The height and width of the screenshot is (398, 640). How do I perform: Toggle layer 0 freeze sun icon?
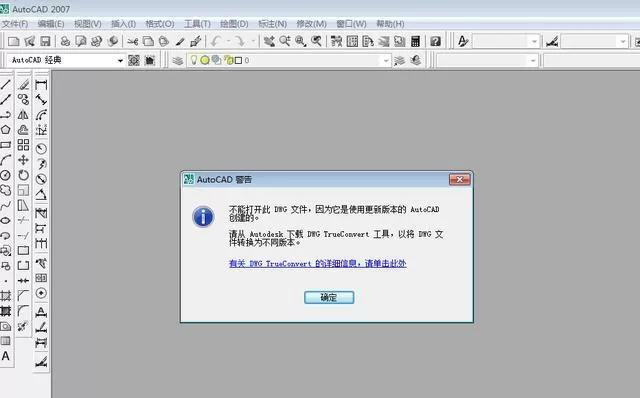coord(204,60)
